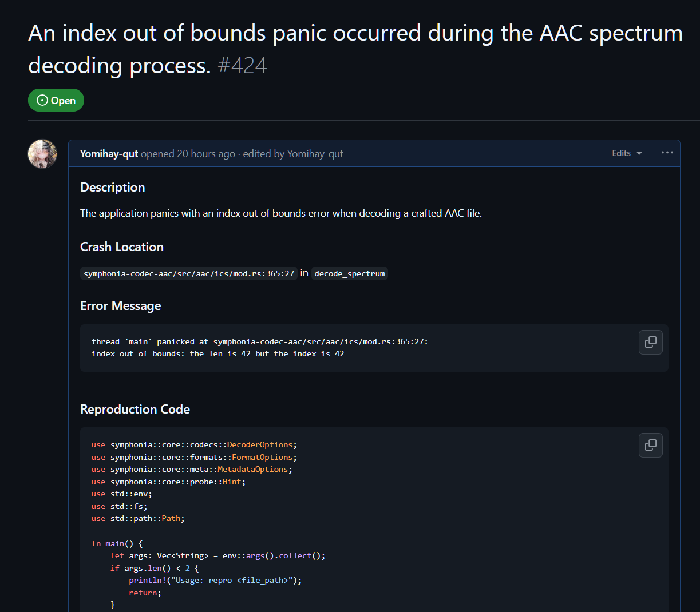700x612 pixels.
Task: Click the circle icon in Open badge
Action: [42, 101]
